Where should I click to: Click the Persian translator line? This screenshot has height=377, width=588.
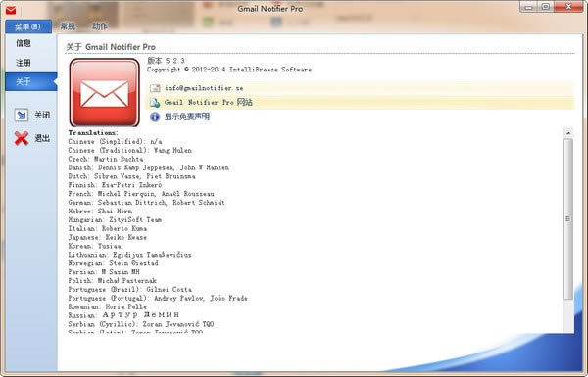tap(104, 272)
